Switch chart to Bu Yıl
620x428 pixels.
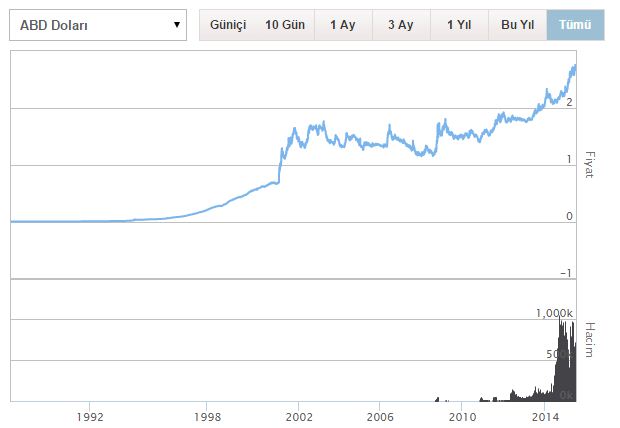coord(517,24)
